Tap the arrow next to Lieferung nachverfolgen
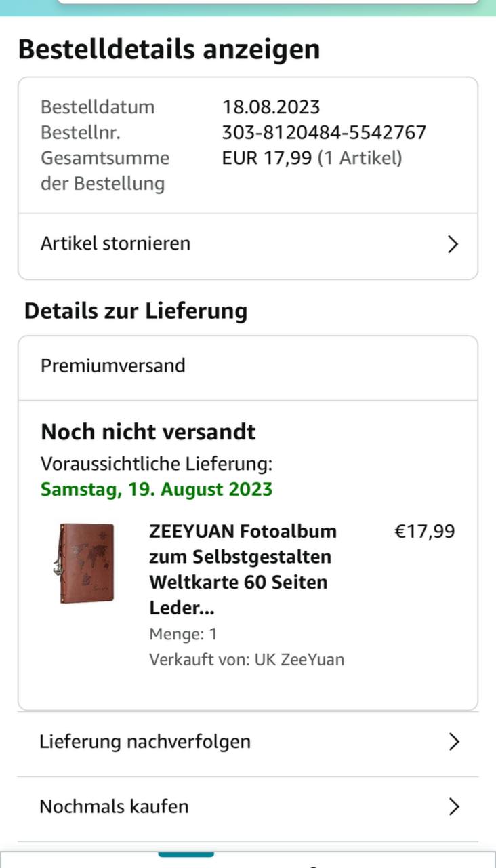496x868 pixels. (454, 742)
